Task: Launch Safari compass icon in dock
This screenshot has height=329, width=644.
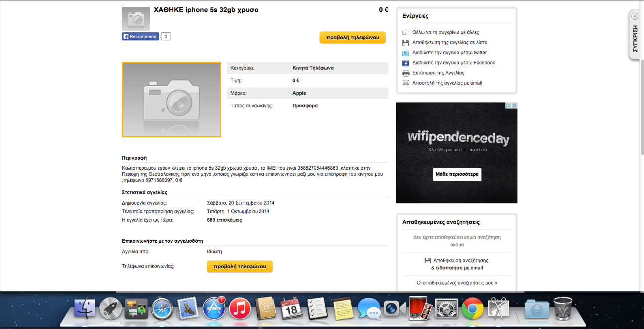Action: (162, 308)
